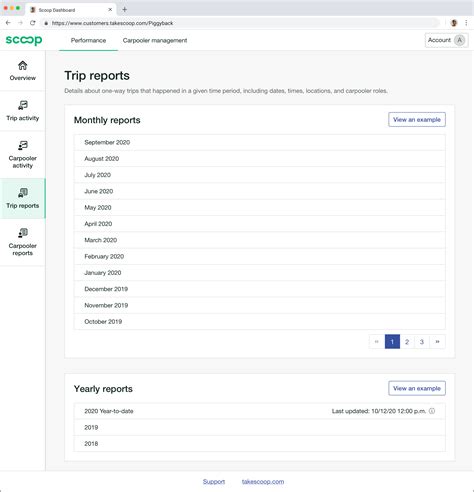Click the next page arrows
Image resolution: width=474 pixels, height=492 pixels.
(x=437, y=342)
